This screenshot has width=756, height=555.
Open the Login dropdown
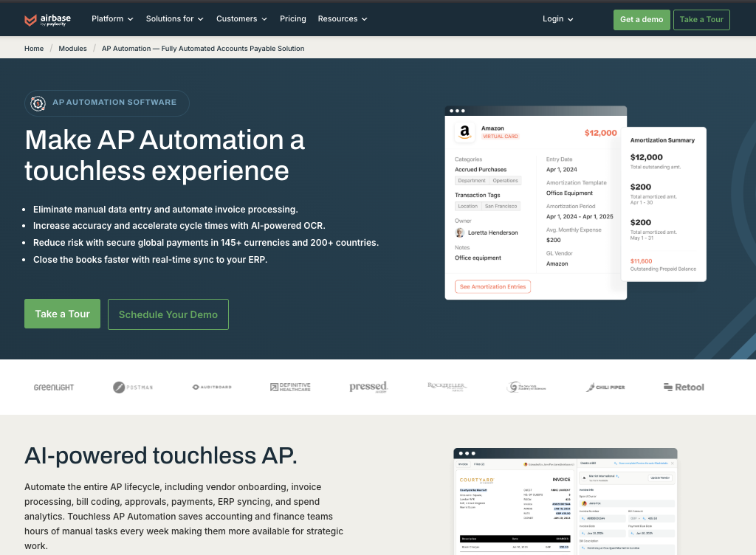click(x=558, y=18)
